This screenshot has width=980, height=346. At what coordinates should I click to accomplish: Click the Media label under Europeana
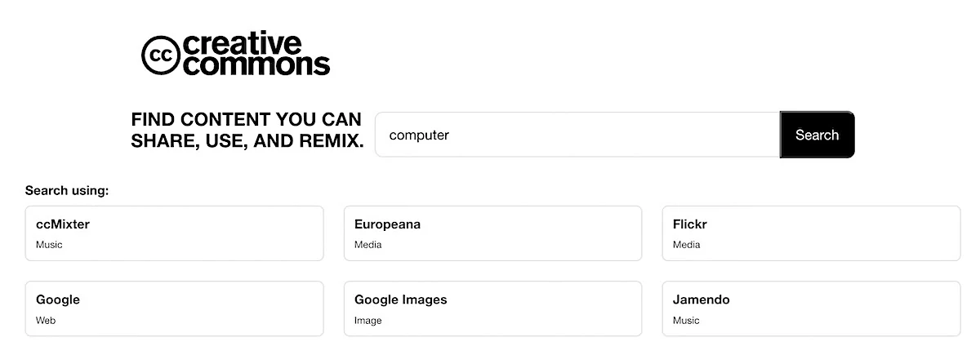point(367,245)
